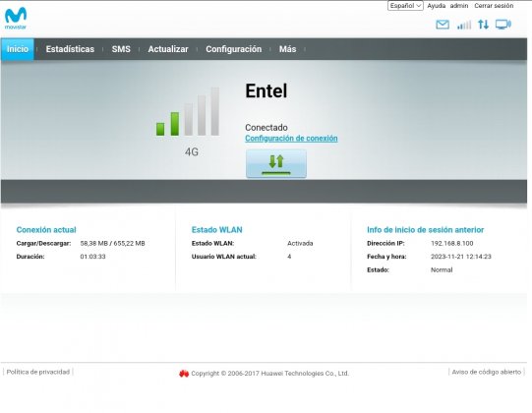
Task: Click the Ayuda link
Action: (x=437, y=6)
